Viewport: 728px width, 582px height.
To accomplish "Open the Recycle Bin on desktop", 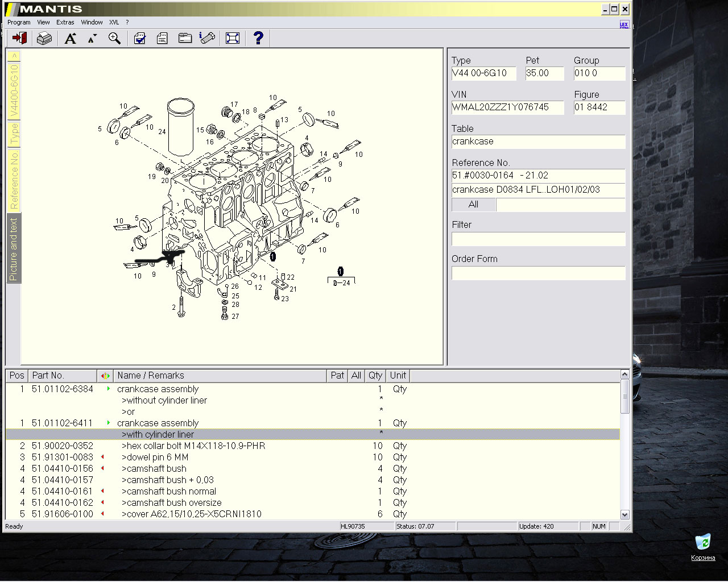I will coord(703,547).
